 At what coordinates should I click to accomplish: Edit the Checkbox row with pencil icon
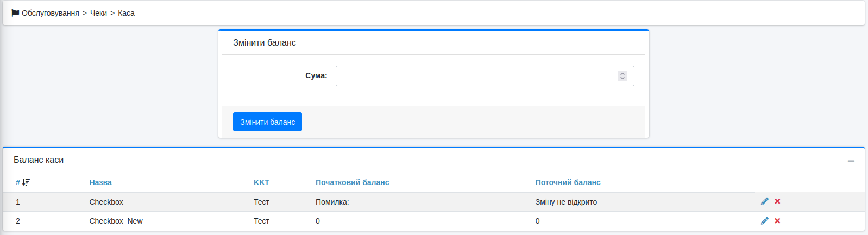(x=764, y=201)
